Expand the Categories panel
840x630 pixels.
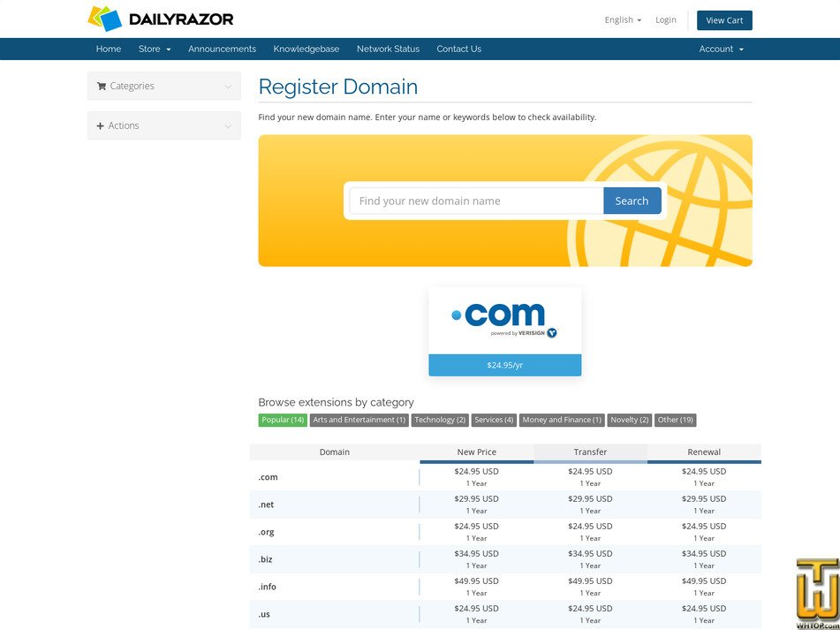163,86
